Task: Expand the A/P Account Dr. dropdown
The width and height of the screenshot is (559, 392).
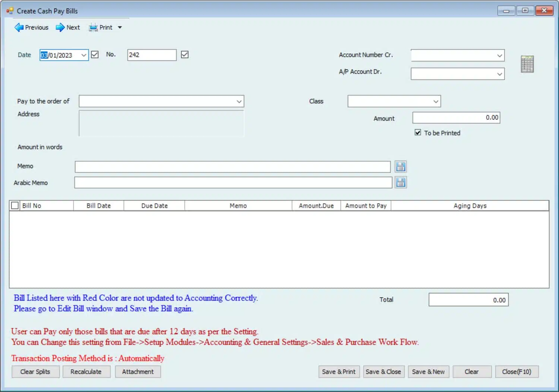Action: tap(499, 74)
